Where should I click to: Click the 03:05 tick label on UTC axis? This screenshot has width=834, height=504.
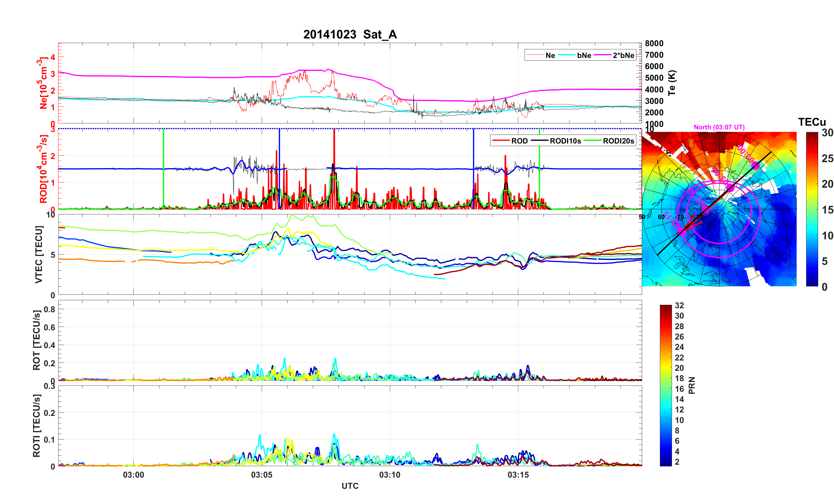pyautogui.click(x=261, y=475)
